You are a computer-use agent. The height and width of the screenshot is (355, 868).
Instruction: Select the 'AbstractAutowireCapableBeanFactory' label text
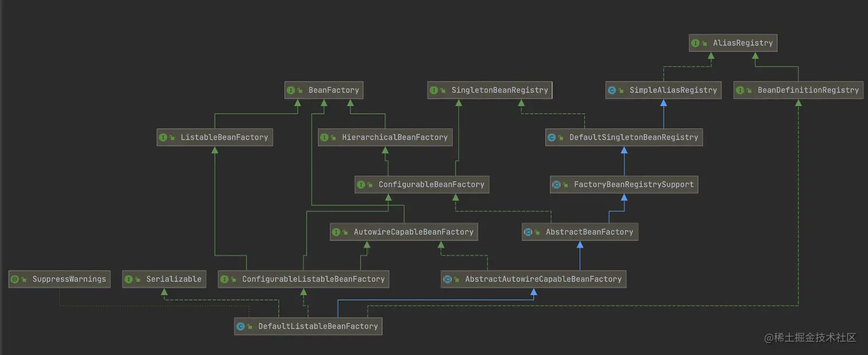pos(544,279)
